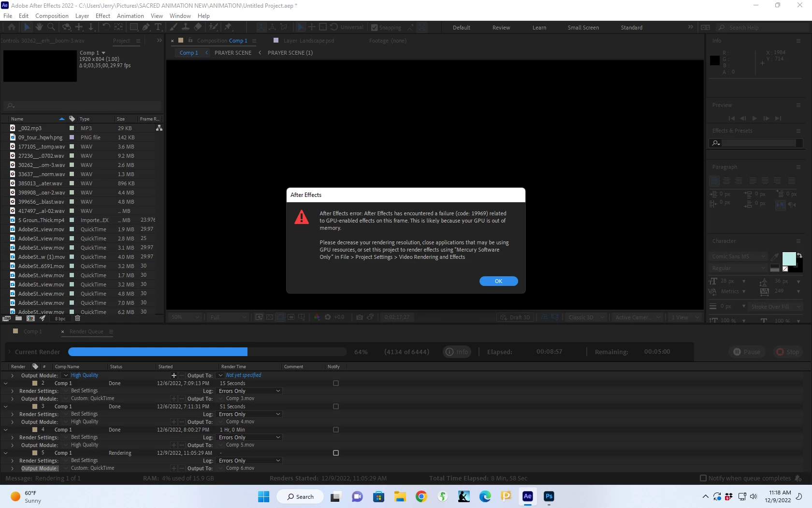Stop the current render

pos(787,352)
